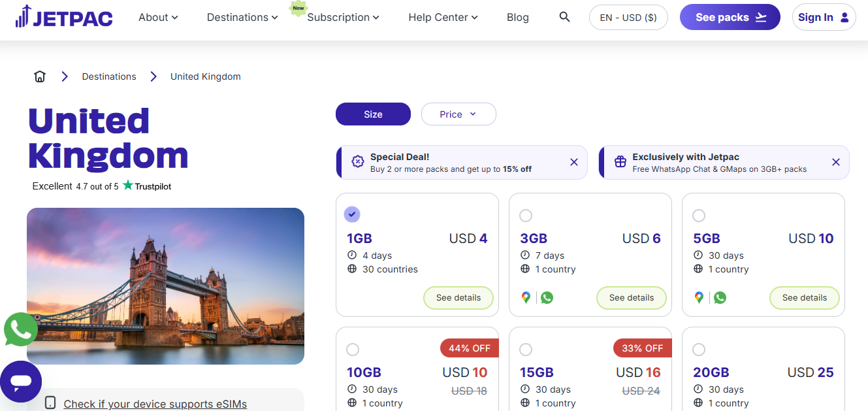
Task: Click the See packs button
Action: point(730,18)
